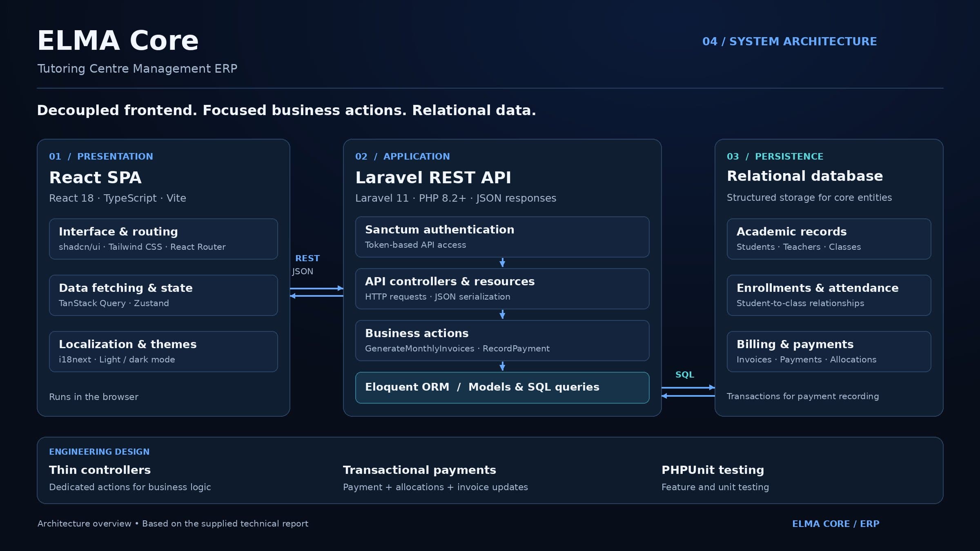Click Structured storage for core entities
Image resolution: width=980 pixels, height=551 pixels.
coord(809,198)
